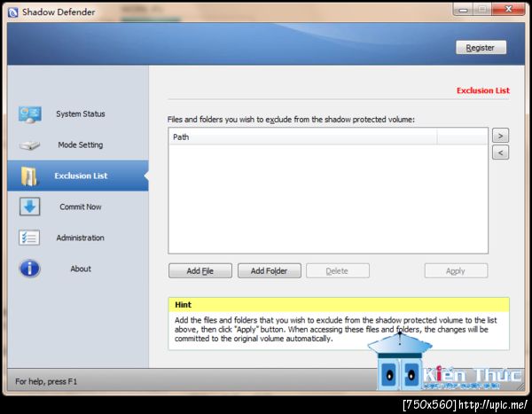Show the About page
532x414 pixels.
[x=81, y=269]
